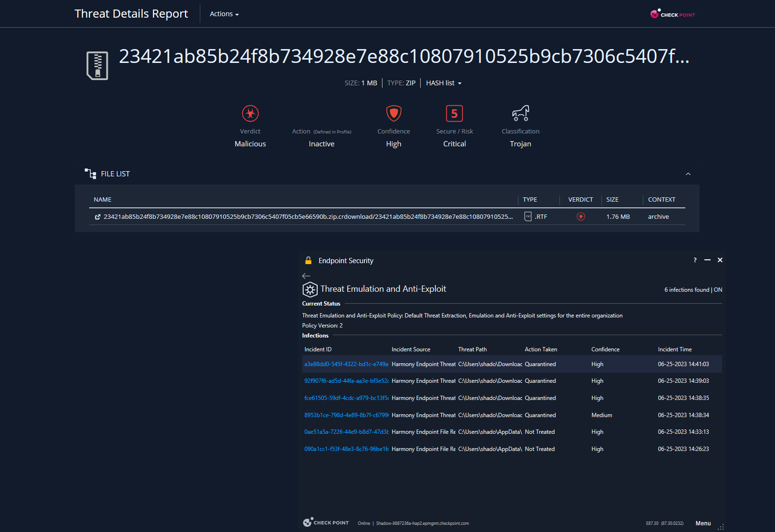Click the red verdict icon in file row
This screenshot has width=775, height=532.
click(x=580, y=216)
